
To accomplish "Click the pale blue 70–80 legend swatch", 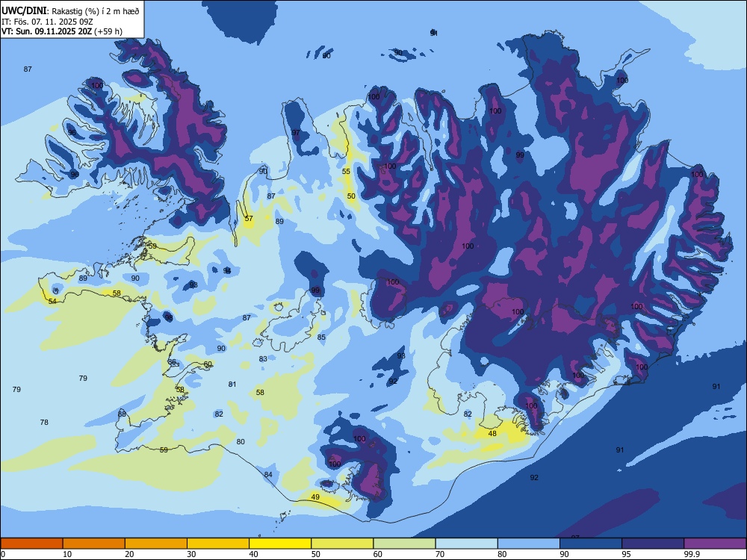I will click(466, 544).
